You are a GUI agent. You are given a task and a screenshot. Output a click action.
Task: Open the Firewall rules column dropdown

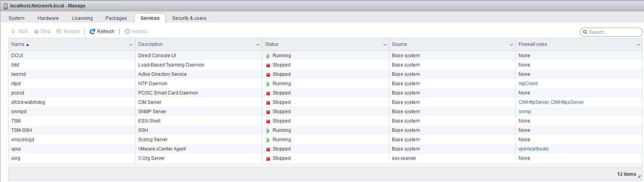[x=638, y=45]
